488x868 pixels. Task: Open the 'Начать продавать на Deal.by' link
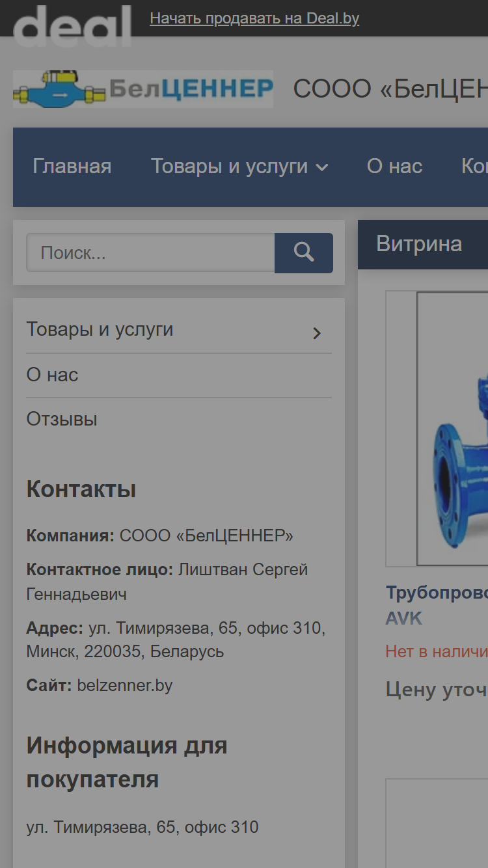point(254,18)
